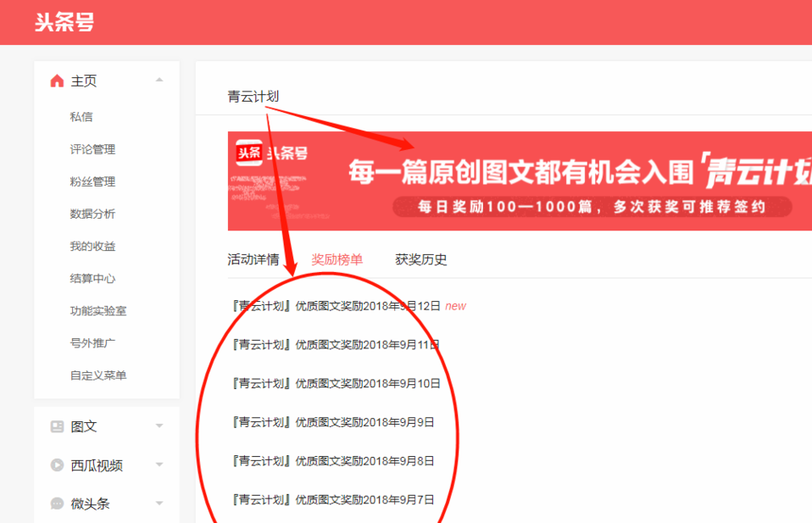This screenshot has width=812, height=523.
Task: Open 优质图文奖励 2018年9月12日 link
Action: 336,306
